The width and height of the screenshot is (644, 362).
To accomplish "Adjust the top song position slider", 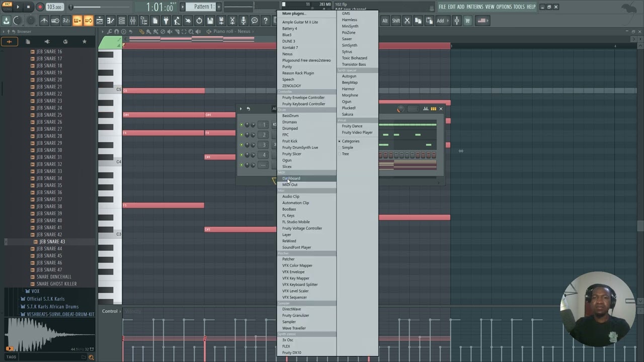I will 101,7.
